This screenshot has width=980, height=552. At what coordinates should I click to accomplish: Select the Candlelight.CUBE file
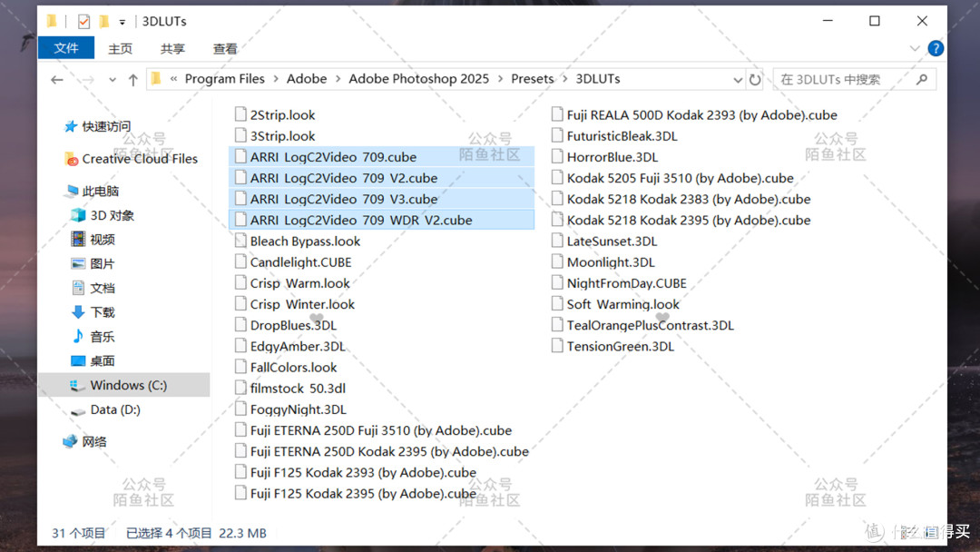293,262
